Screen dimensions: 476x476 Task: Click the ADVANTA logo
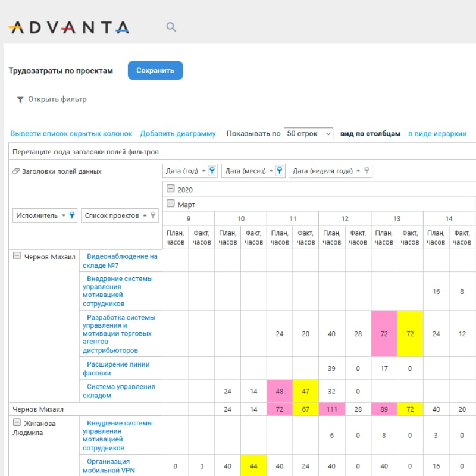tap(69, 27)
